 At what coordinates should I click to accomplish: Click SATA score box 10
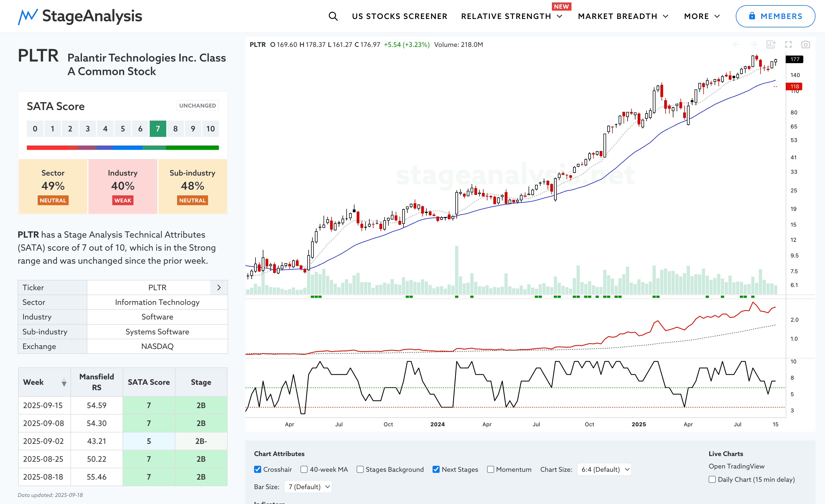pyautogui.click(x=210, y=129)
